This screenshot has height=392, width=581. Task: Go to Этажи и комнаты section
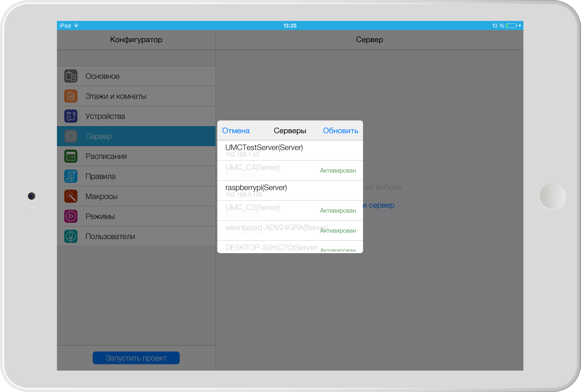pos(136,96)
